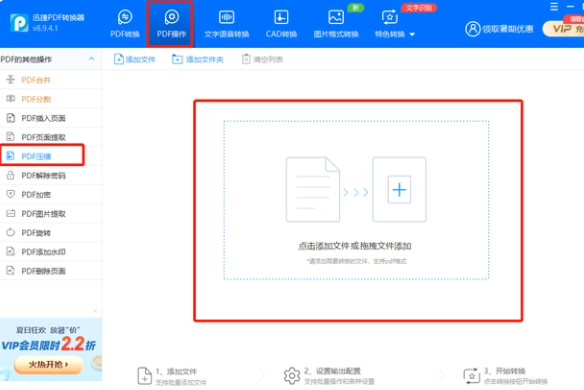This screenshot has height=390, width=584.
Task: Click the step 3 开始转换 icon
Action: [472, 375]
